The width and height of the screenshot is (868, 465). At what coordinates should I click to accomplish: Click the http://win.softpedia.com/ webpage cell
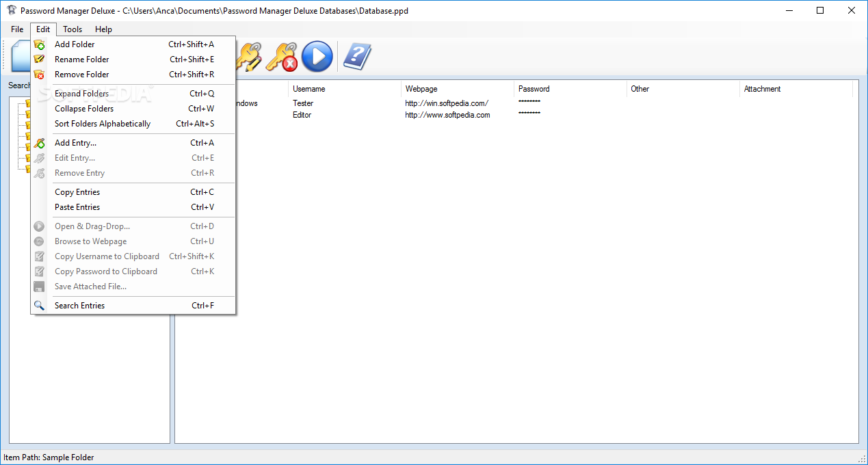coord(447,103)
